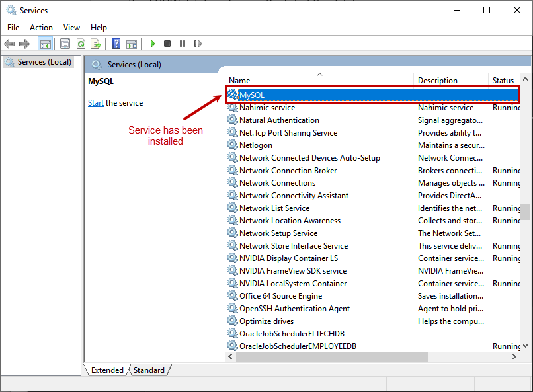Open Help using the question mark icon
Screen dimensions: 533x392
pos(115,44)
